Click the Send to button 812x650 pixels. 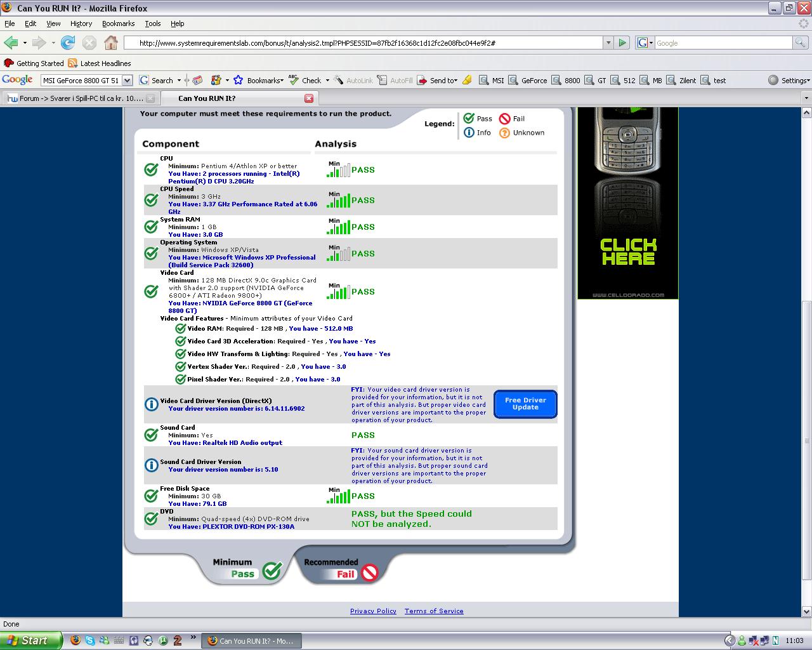coord(437,81)
